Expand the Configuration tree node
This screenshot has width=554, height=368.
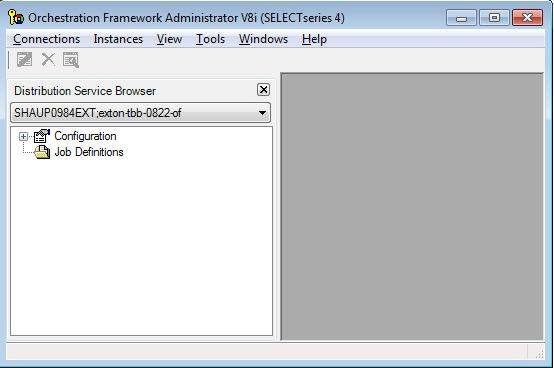(x=23, y=136)
